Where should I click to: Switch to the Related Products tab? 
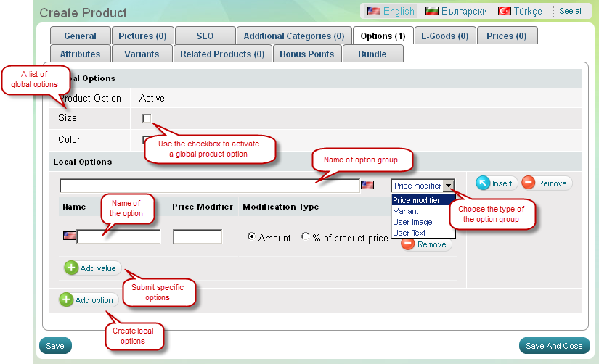coord(222,54)
